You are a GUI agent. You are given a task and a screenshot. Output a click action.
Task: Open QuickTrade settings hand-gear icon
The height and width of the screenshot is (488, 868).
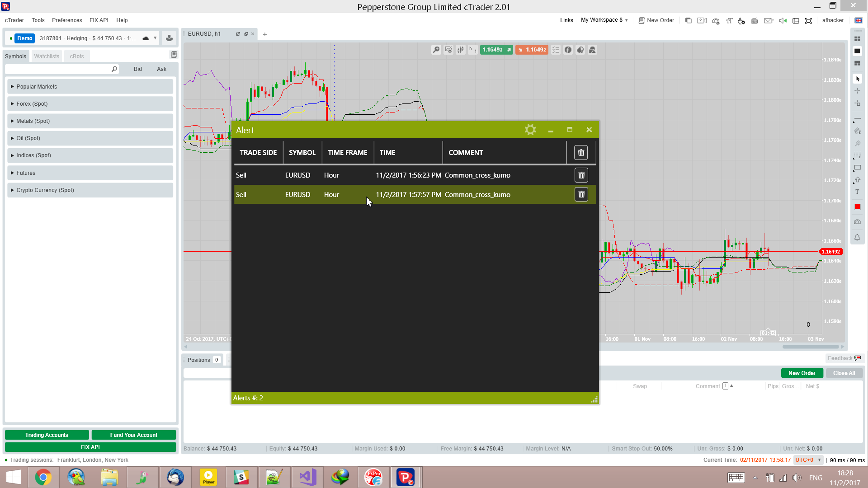[741, 20]
